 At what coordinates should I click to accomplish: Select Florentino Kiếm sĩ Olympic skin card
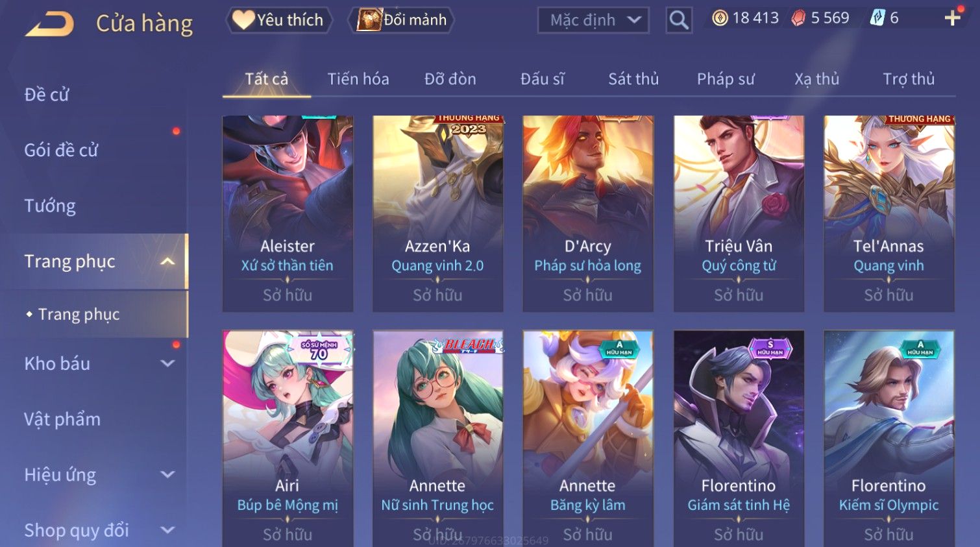(x=888, y=439)
